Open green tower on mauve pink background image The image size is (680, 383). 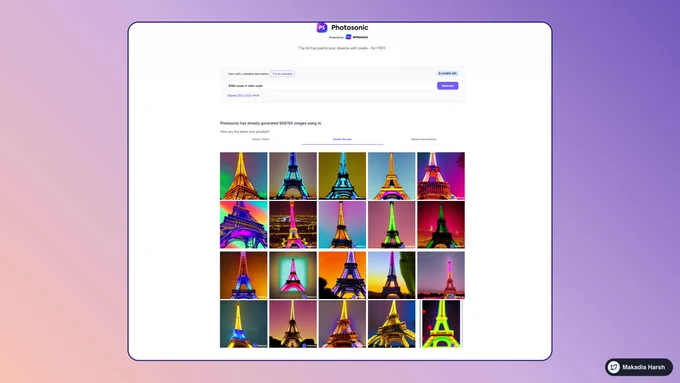tap(392, 225)
